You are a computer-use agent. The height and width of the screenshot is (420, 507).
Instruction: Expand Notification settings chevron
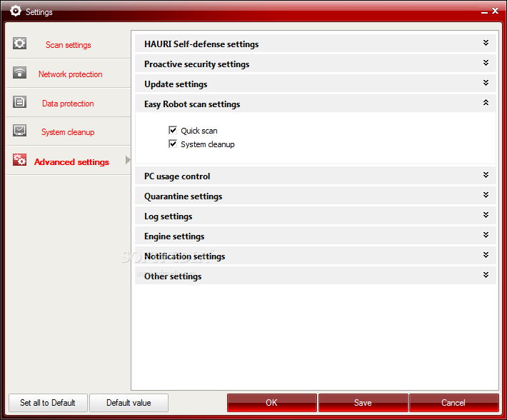(486, 255)
